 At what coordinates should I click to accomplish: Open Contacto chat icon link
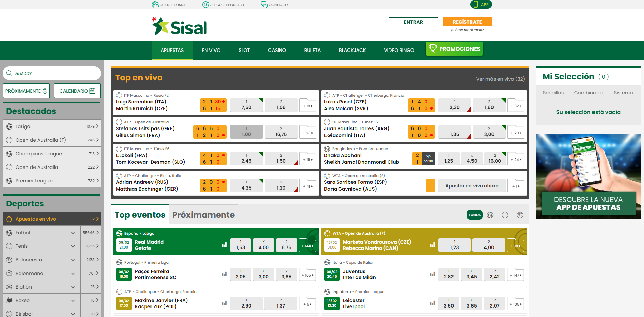[264, 4]
